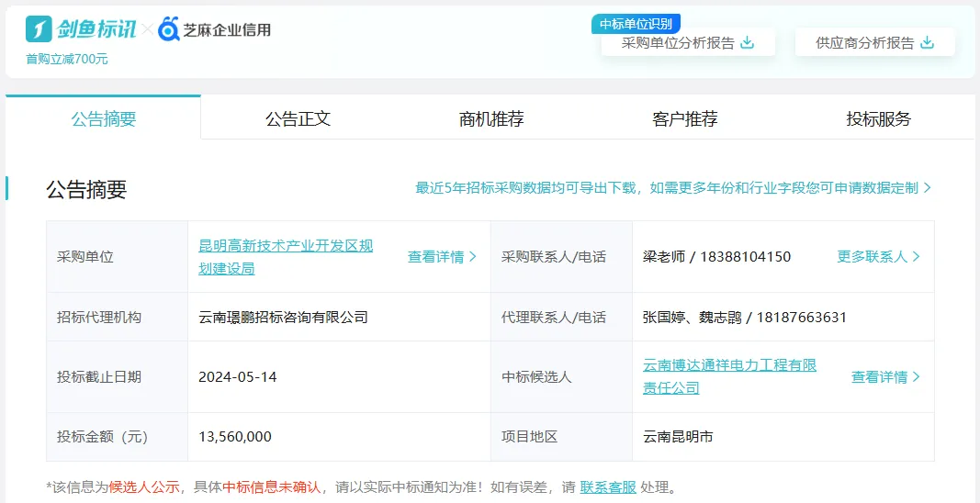
Task: Click the 首购立减700元 promotion text
Action: click(67, 59)
